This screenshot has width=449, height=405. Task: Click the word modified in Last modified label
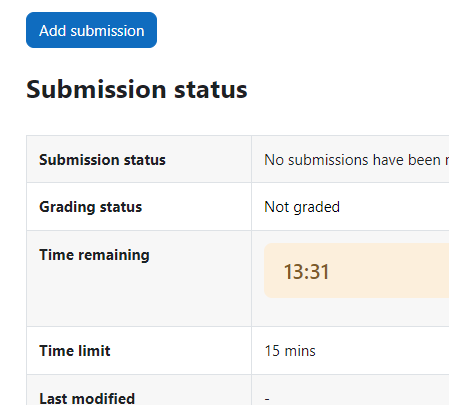tap(103, 398)
